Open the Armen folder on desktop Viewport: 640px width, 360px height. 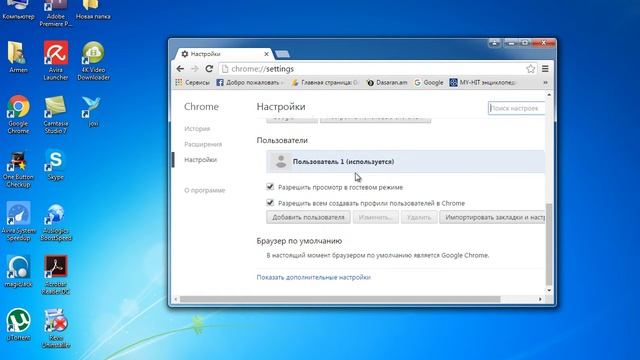(x=18, y=57)
